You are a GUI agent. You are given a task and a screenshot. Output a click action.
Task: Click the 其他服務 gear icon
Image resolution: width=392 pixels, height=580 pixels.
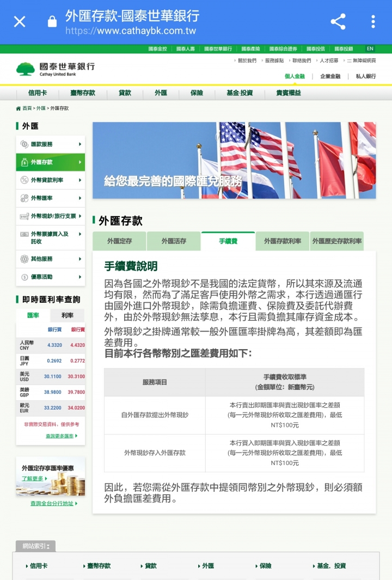[24, 259]
